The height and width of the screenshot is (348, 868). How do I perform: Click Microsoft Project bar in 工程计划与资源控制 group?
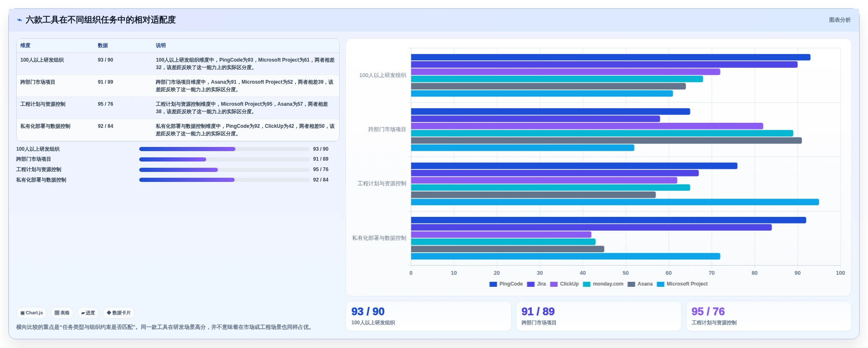pyautogui.click(x=615, y=202)
